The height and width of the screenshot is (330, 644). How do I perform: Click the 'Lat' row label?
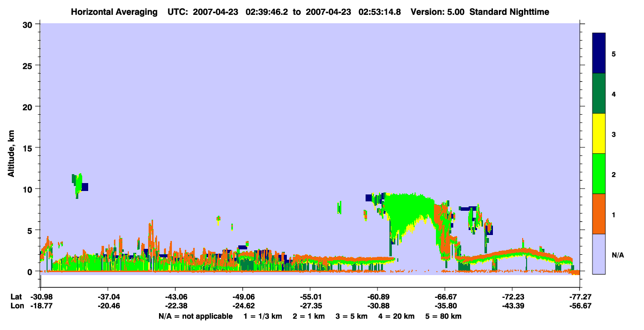(16, 297)
